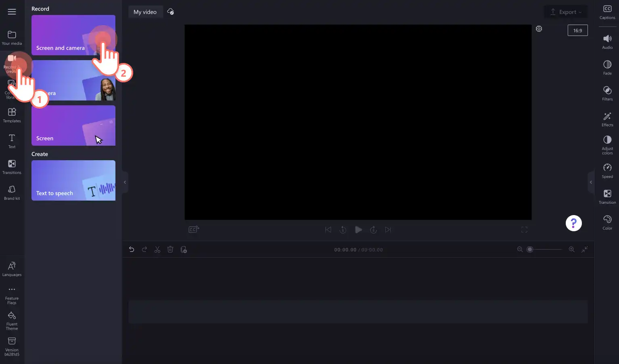Image resolution: width=619 pixels, height=364 pixels.
Task: Toggle captions button below the preview
Action: coord(194,230)
